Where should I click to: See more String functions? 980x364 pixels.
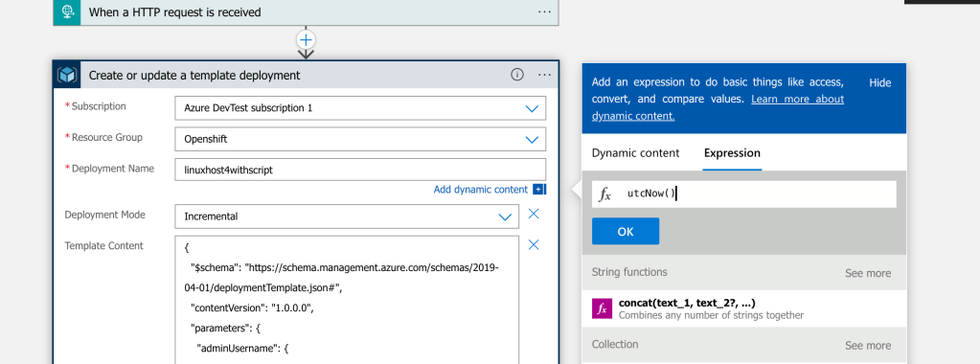(x=868, y=273)
